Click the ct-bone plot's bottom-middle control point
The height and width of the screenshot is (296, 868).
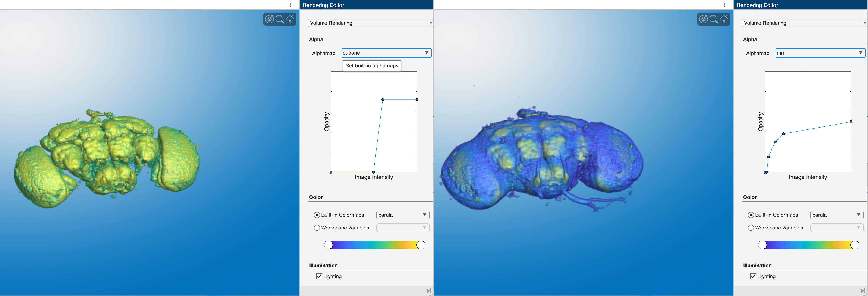(x=373, y=172)
